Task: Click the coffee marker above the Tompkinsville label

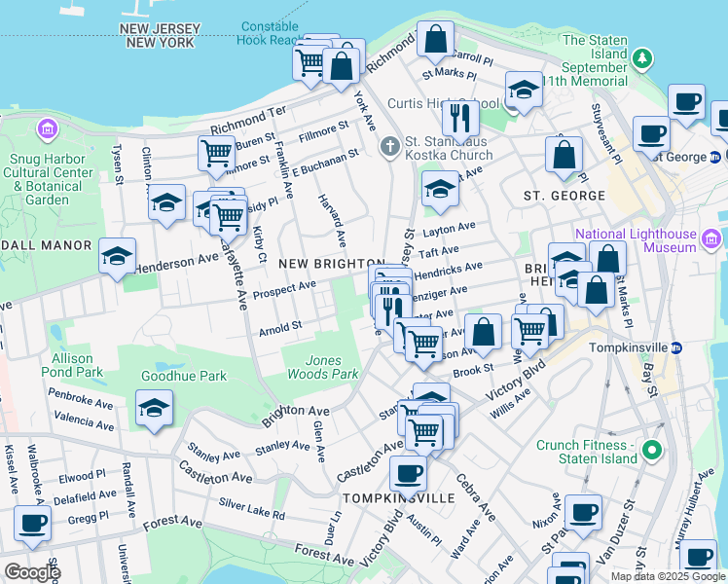Action: (408, 473)
